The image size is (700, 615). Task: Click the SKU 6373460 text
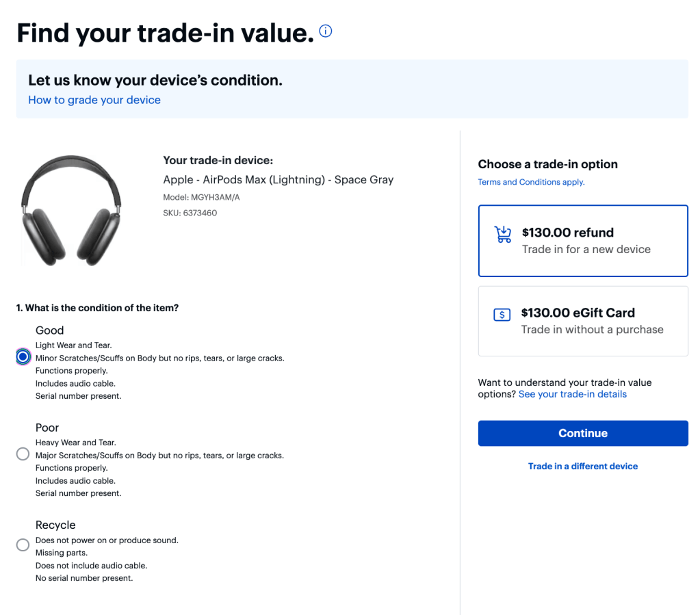click(x=190, y=213)
